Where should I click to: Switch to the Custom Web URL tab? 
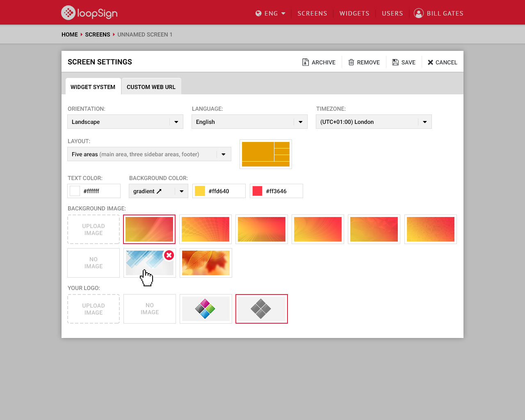click(x=151, y=87)
